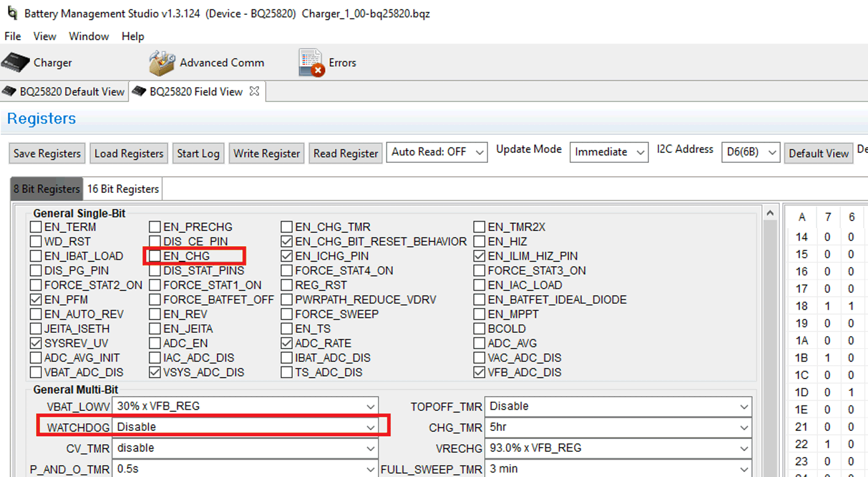Disable the VSYS_ADC_DIS checkbox
Image resolution: width=868 pixels, height=477 pixels.
154,372
